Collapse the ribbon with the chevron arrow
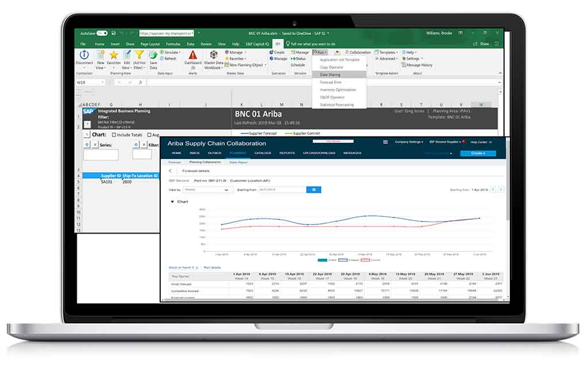 (x=500, y=73)
